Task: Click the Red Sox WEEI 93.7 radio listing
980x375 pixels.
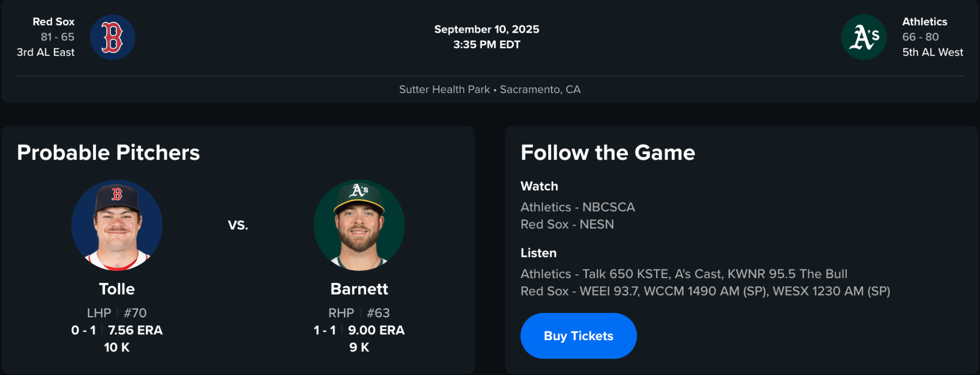Action: click(x=705, y=291)
